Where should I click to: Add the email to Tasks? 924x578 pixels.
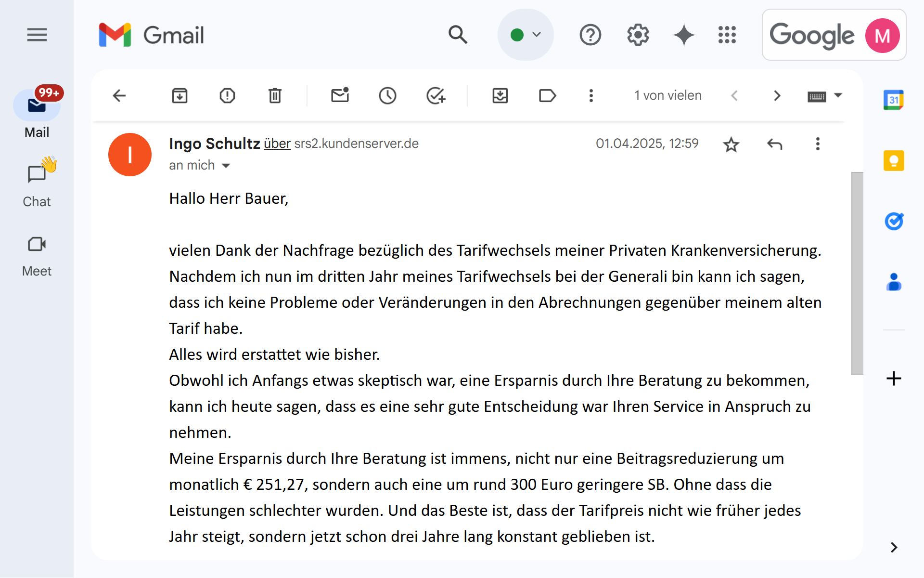pyautogui.click(x=436, y=95)
